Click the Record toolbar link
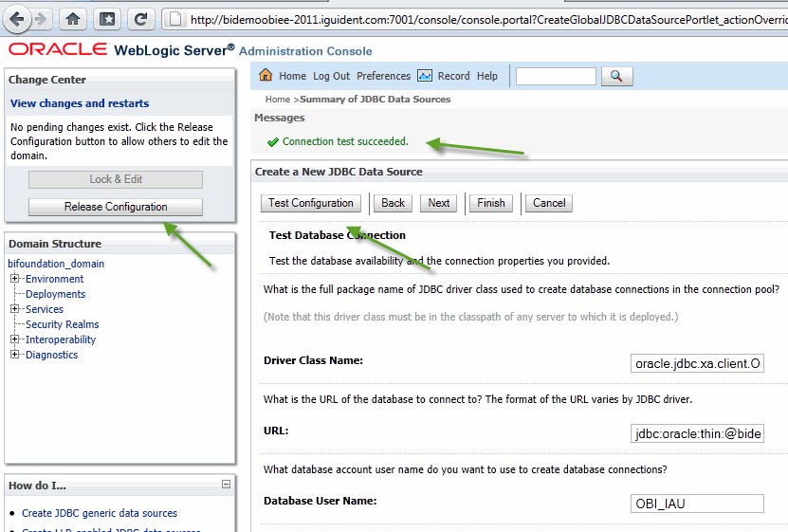Viewport: 788px width, 532px height. tap(453, 76)
